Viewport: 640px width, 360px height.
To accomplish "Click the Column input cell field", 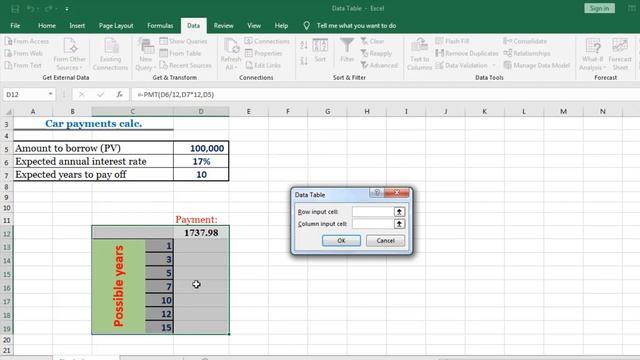I will (x=373, y=224).
